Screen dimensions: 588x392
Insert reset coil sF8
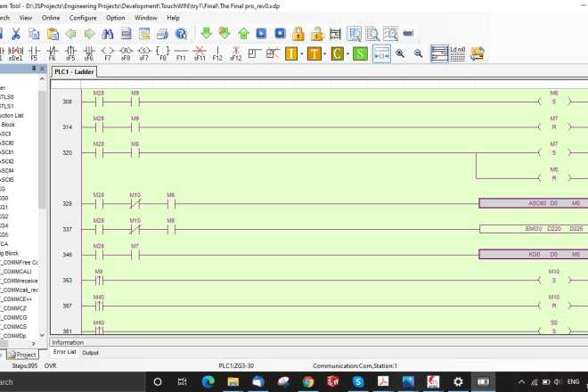[x=126, y=53]
